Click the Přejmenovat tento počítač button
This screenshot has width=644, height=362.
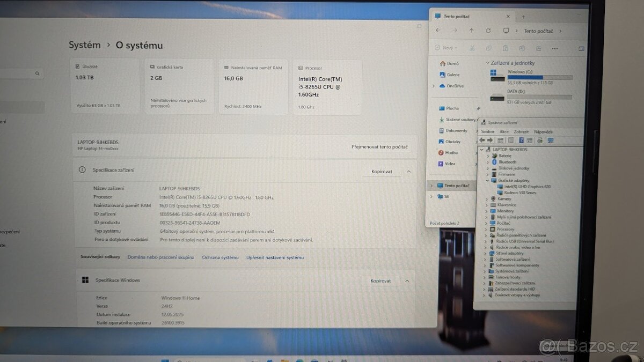pyautogui.click(x=380, y=146)
